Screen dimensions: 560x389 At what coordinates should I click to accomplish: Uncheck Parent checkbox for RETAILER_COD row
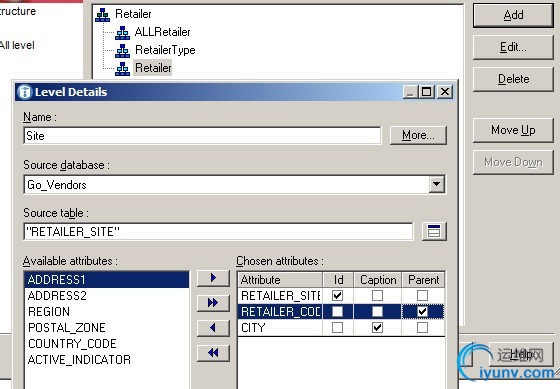(422, 311)
